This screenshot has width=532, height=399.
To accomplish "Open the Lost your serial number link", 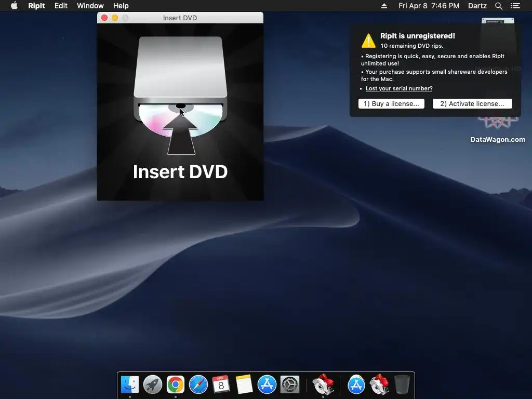I will click(x=399, y=88).
